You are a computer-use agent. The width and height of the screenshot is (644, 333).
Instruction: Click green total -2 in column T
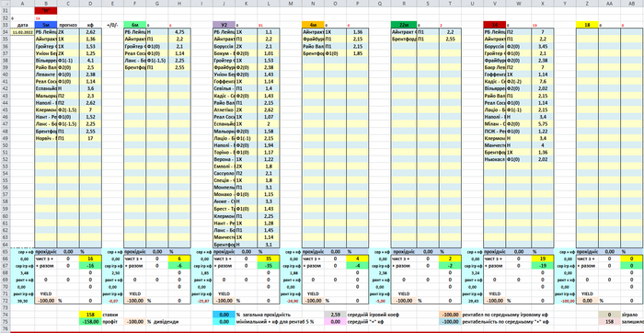pos(450,266)
